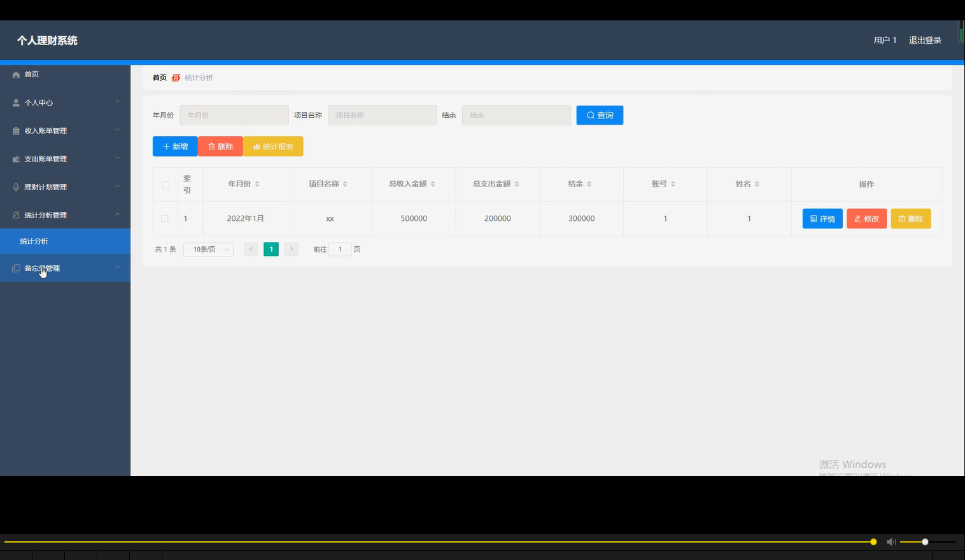Viewport: 965px width, 560px height.
Task: Sort by 姓名 column arrows
Action: coord(757,184)
